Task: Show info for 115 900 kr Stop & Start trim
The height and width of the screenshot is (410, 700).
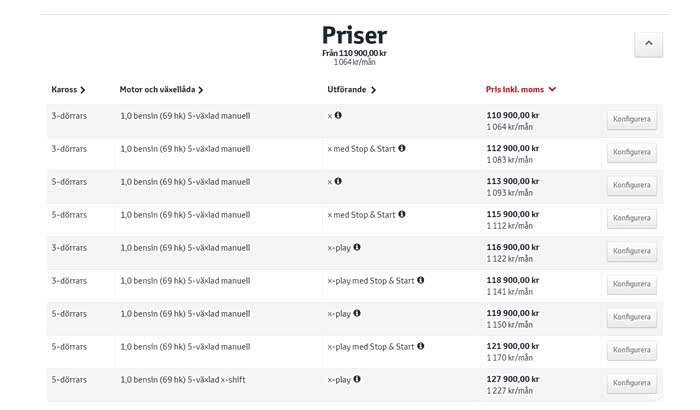Action: [x=402, y=214]
